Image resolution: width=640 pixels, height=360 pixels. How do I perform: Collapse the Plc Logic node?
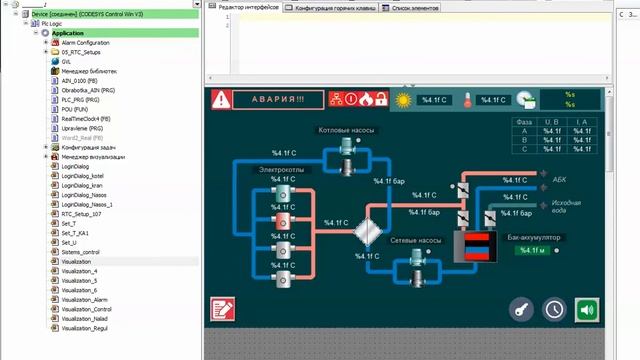(27, 24)
